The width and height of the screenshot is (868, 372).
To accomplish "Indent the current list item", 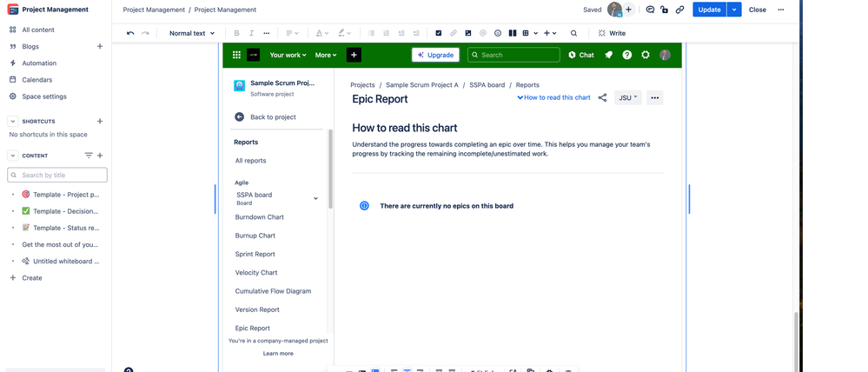I will tap(416, 33).
